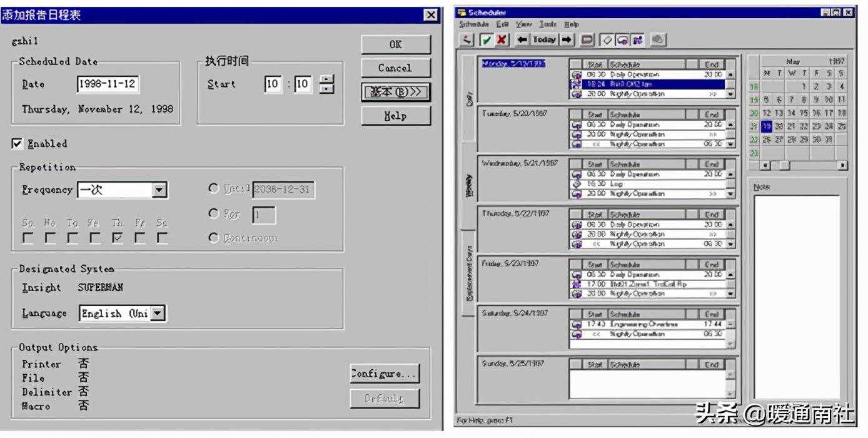Click calendar scrollbar right arrow
Viewport: 868px width, 438px height.
tap(842, 165)
